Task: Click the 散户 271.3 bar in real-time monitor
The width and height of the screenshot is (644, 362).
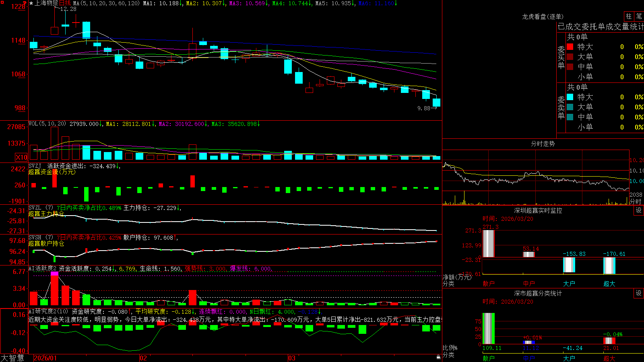Action: pyautogui.click(x=489, y=244)
